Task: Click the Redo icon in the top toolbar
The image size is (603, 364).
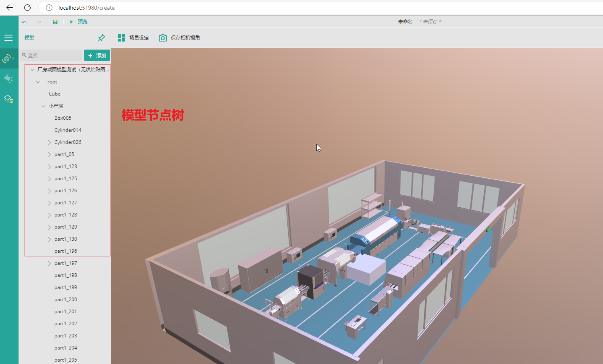Action: pyautogui.click(x=38, y=22)
